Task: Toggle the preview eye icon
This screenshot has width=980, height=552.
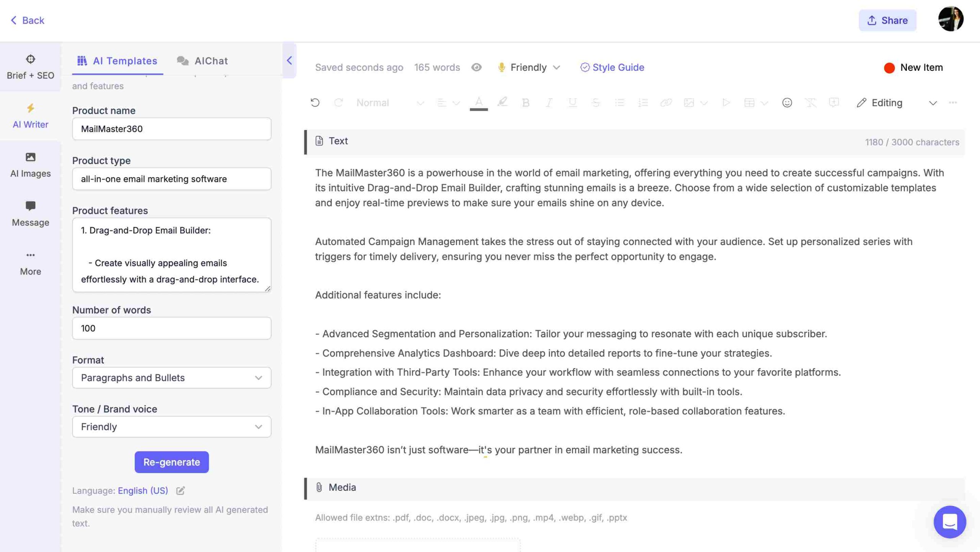Action: 476,67
